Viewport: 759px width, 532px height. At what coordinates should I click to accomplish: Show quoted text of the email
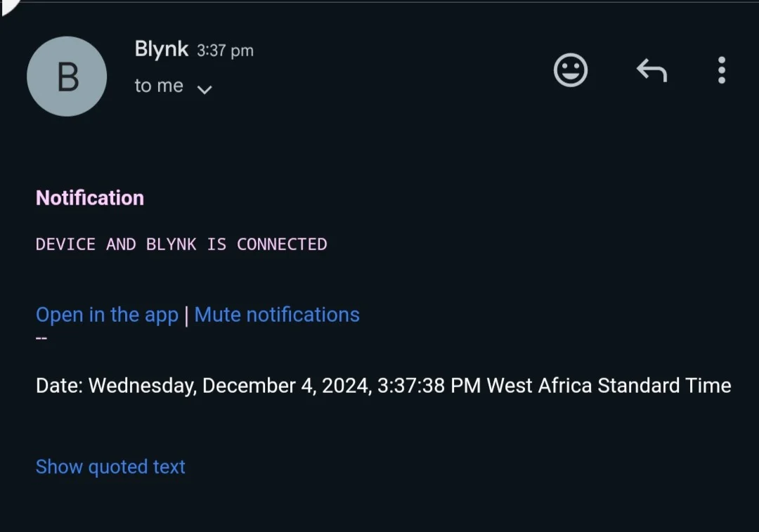tap(110, 467)
